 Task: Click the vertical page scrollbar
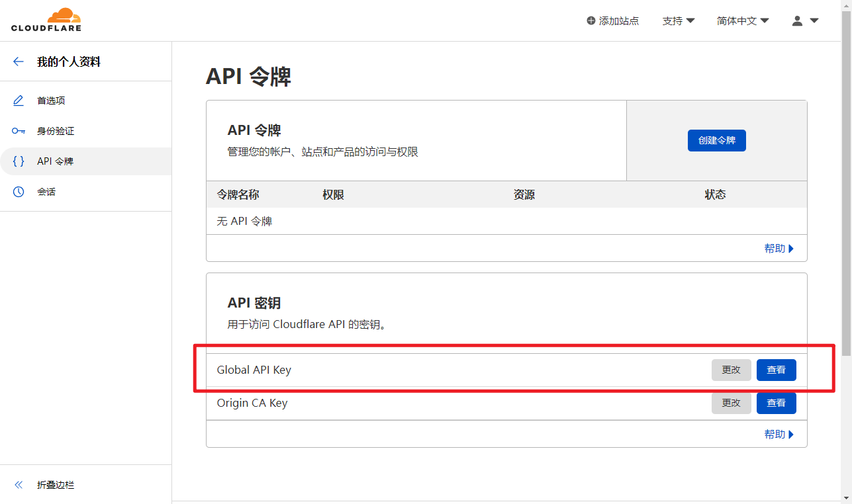(846, 198)
